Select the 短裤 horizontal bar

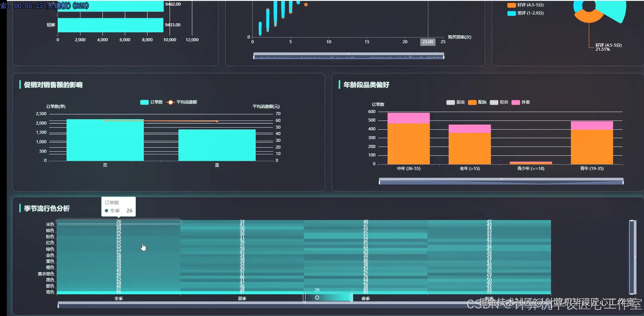coord(111,25)
